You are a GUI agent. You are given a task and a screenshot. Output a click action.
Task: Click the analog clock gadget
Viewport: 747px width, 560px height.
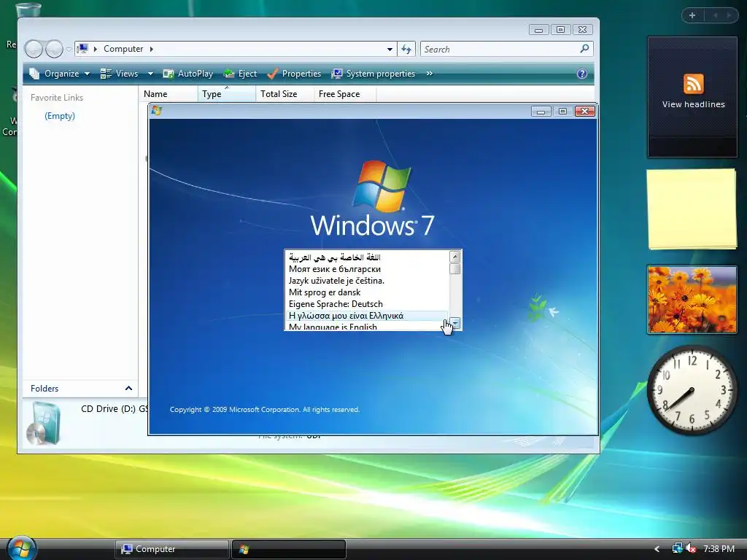tap(692, 391)
